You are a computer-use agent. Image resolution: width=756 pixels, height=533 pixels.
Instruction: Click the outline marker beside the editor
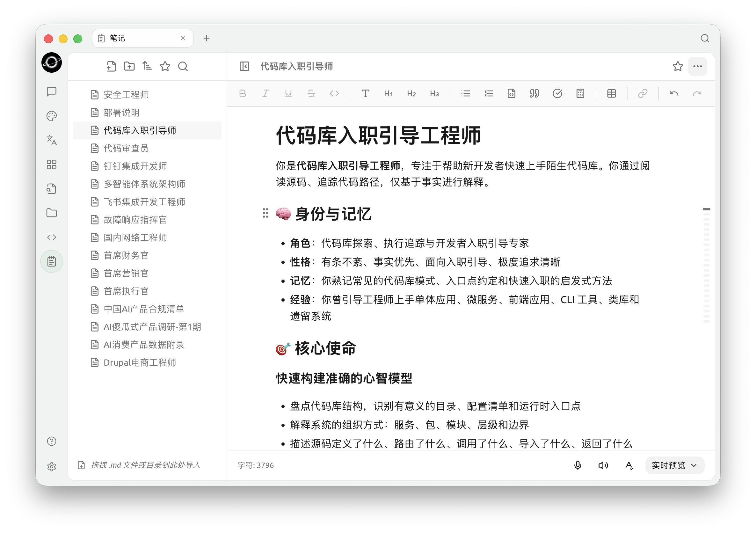[706, 209]
